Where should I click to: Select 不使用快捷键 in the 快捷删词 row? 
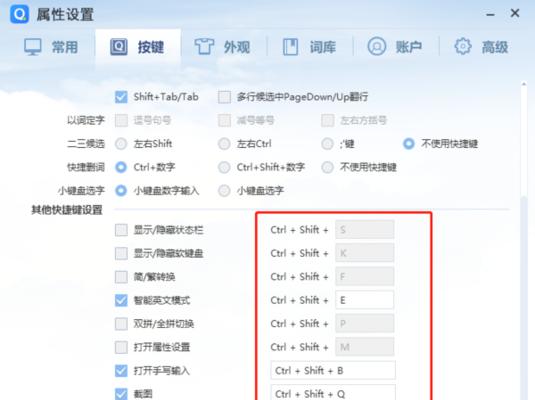tap(327, 167)
